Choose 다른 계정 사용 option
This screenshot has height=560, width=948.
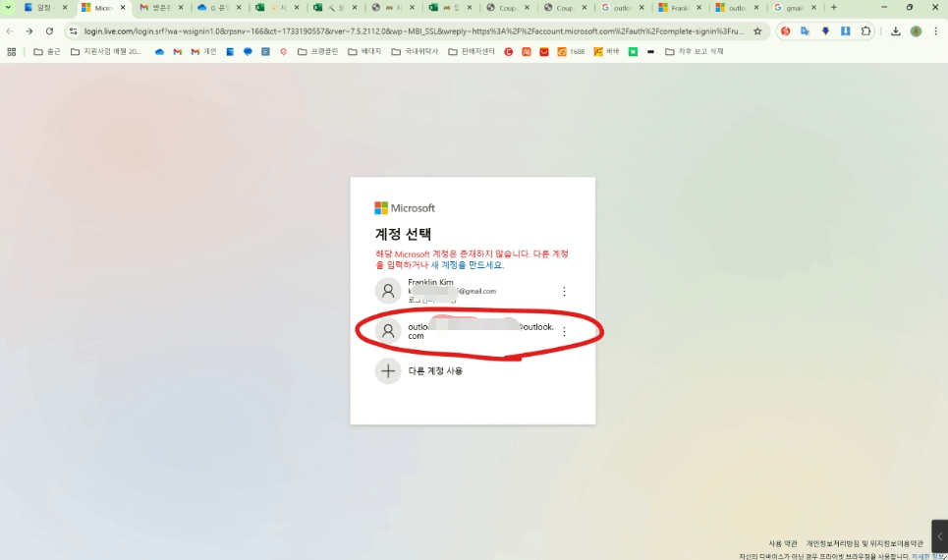tap(473, 370)
